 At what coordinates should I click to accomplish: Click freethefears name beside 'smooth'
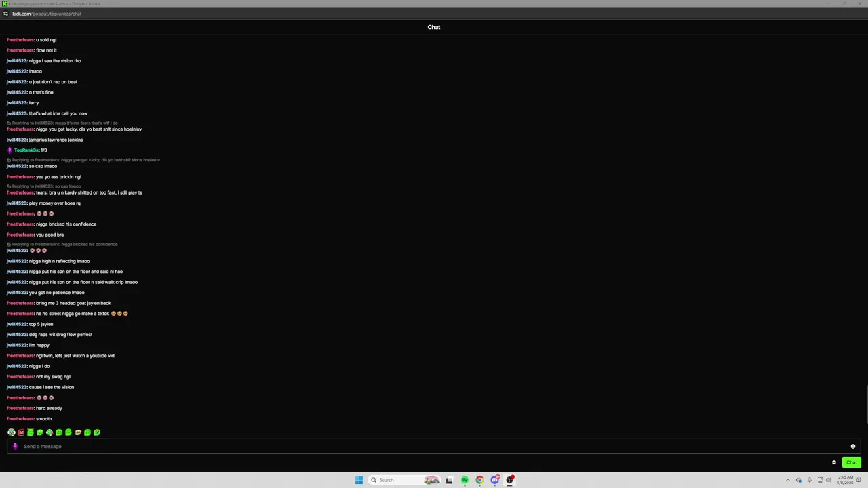coord(20,419)
